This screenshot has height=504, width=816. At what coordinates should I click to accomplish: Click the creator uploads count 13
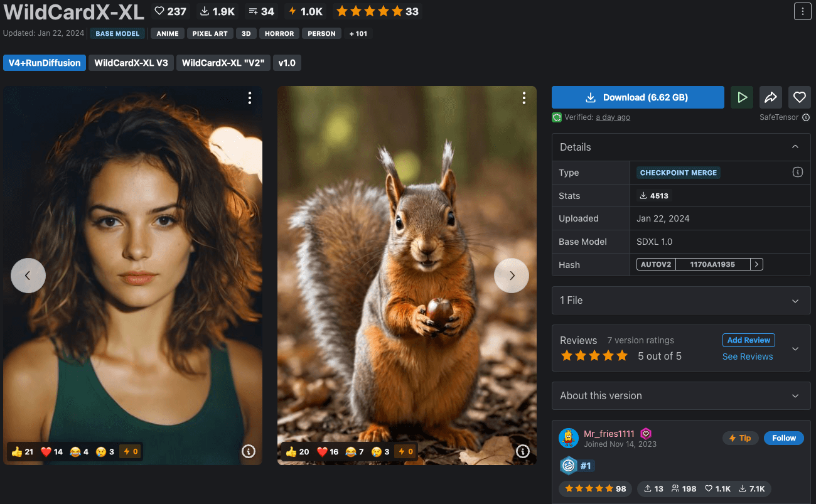click(x=653, y=489)
